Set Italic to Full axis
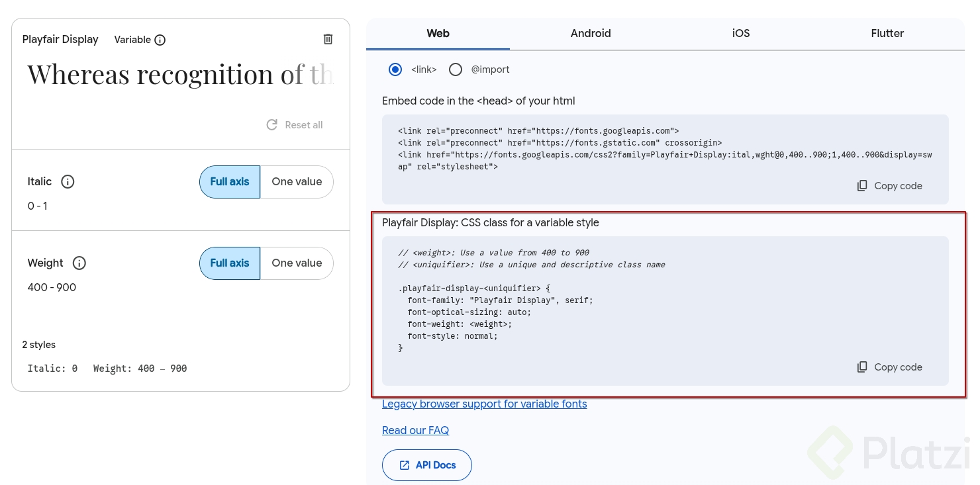 [x=230, y=181]
